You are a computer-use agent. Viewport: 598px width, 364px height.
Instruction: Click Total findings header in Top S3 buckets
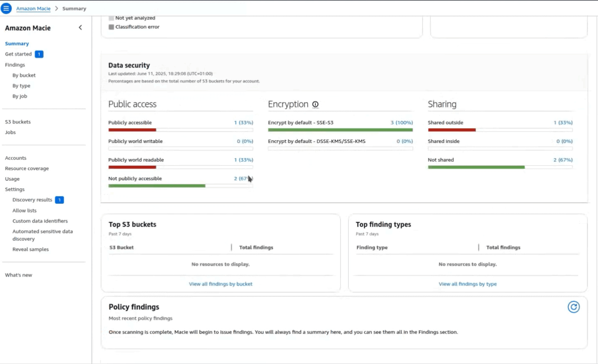[256, 248]
